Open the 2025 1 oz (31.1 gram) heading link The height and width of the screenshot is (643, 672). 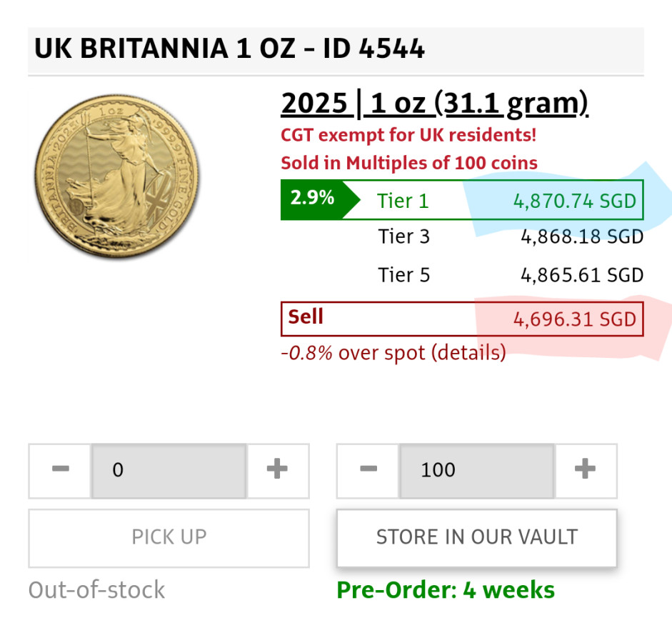pyautogui.click(x=434, y=104)
